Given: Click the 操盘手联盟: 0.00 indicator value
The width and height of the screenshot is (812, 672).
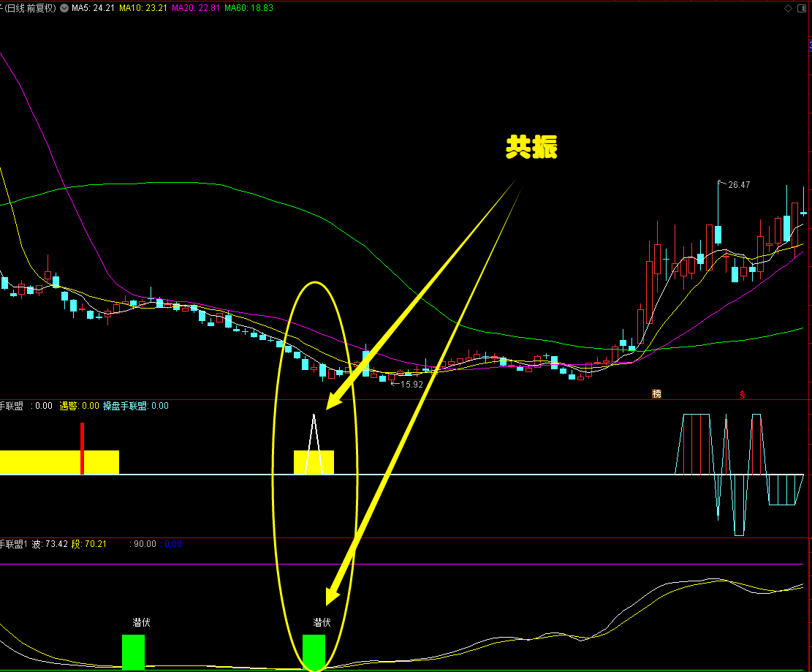Looking at the screenshot, I should (136, 406).
